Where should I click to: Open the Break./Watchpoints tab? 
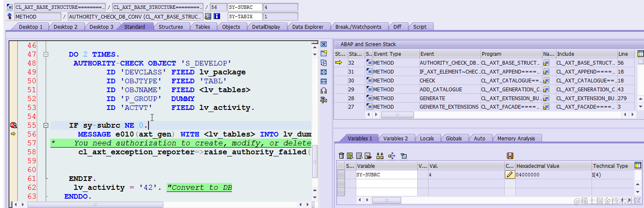tap(358, 27)
